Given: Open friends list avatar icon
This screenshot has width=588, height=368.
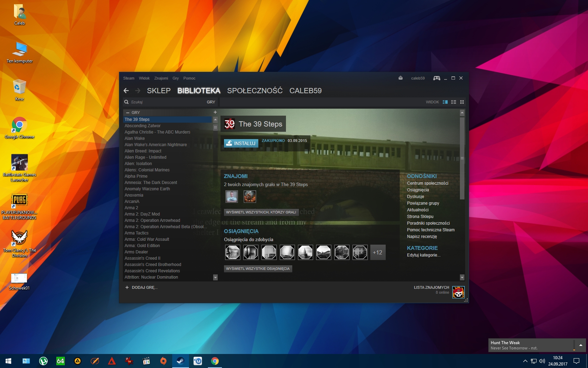Looking at the screenshot, I should pos(458,292).
